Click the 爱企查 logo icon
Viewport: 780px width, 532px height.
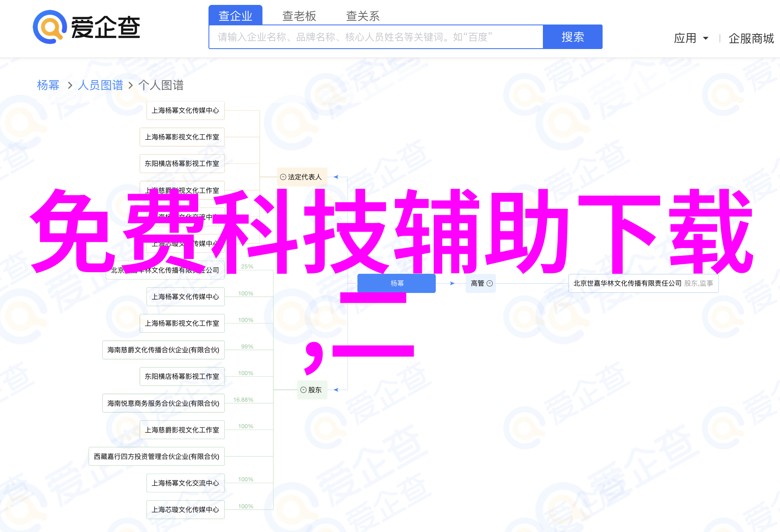click(50, 27)
